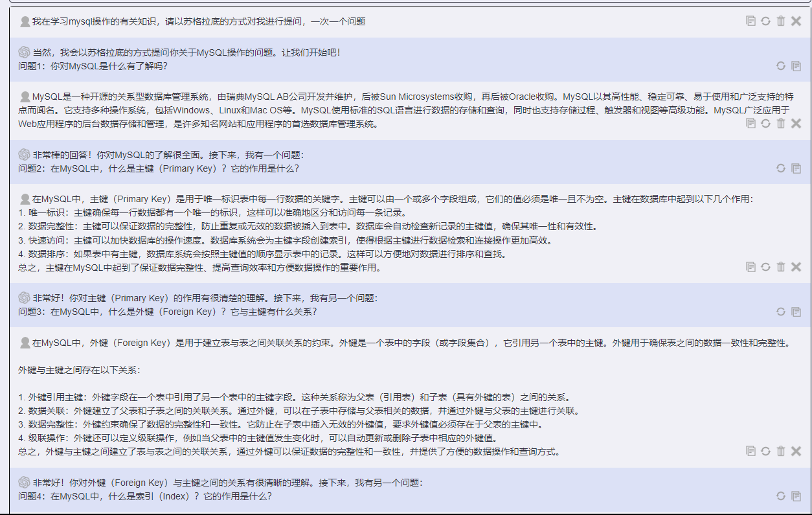
Task: Copy the user answer about Foreign Key relations
Action: tap(750, 451)
